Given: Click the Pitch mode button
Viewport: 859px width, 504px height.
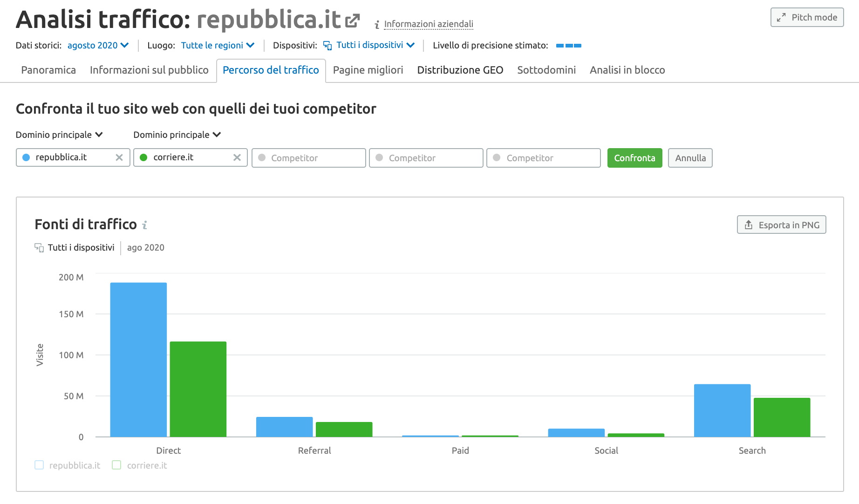Looking at the screenshot, I should click(807, 17).
